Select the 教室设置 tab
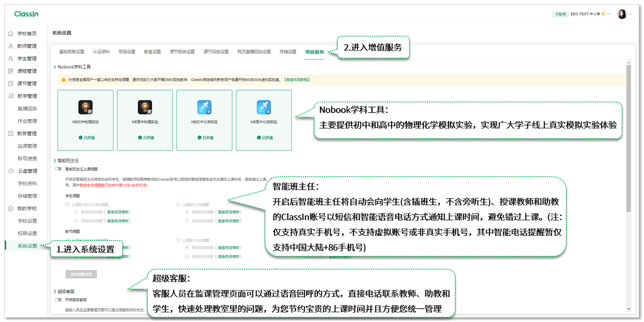The width and height of the screenshot is (644, 322). (x=153, y=52)
